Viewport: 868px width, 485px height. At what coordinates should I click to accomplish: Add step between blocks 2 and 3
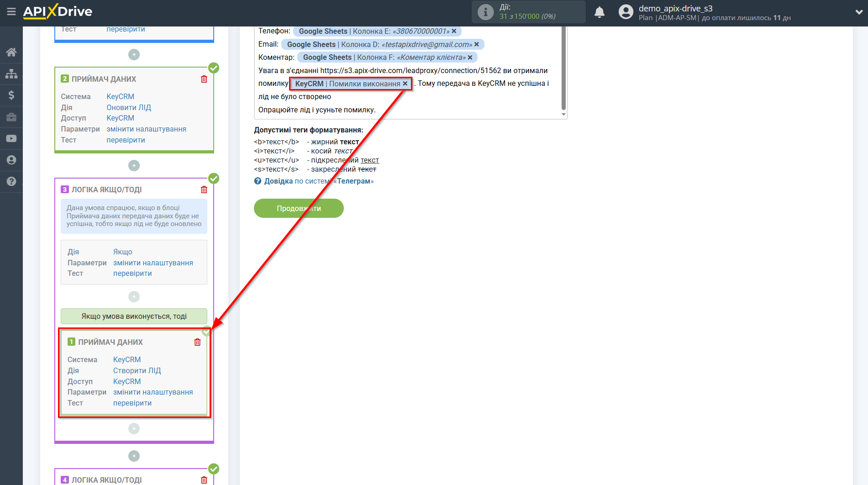[134, 165]
